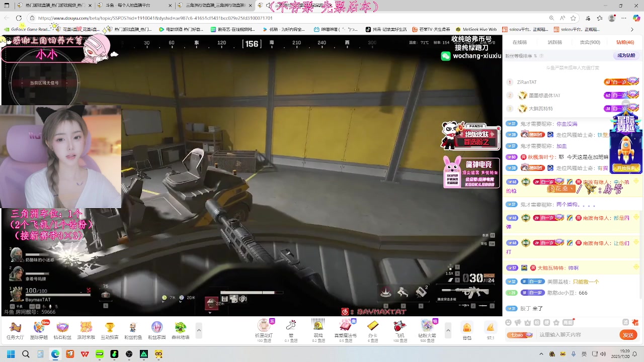Open the 钻石粉丝 icon
Image resolution: width=644 pixels, height=362 pixels.
tap(62, 330)
